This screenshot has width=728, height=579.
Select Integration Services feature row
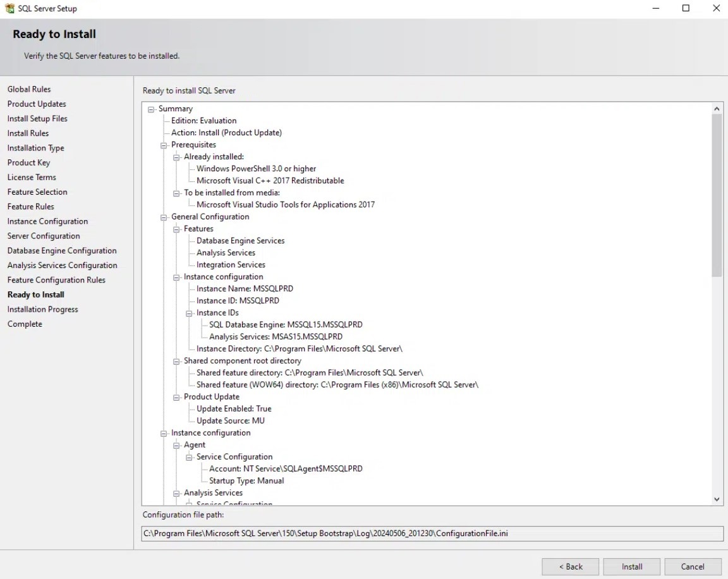(x=231, y=265)
